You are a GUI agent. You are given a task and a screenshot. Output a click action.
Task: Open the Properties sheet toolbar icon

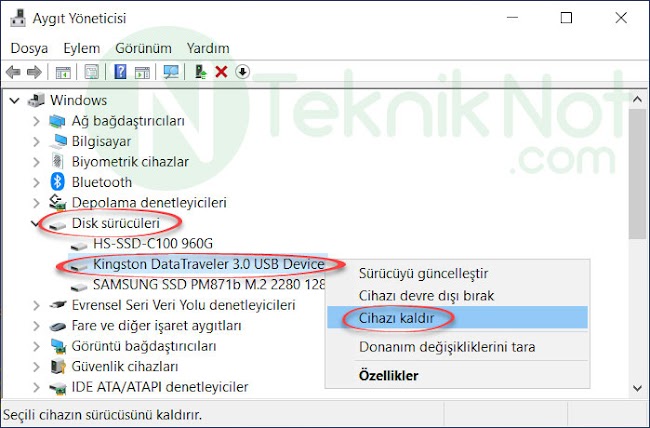(92, 72)
